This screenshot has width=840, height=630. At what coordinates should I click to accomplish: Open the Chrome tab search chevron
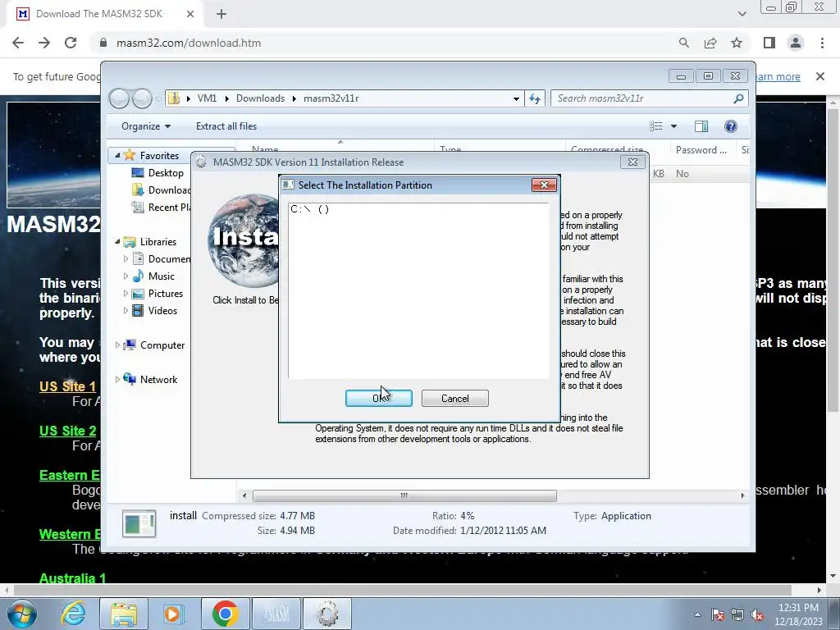click(742, 14)
